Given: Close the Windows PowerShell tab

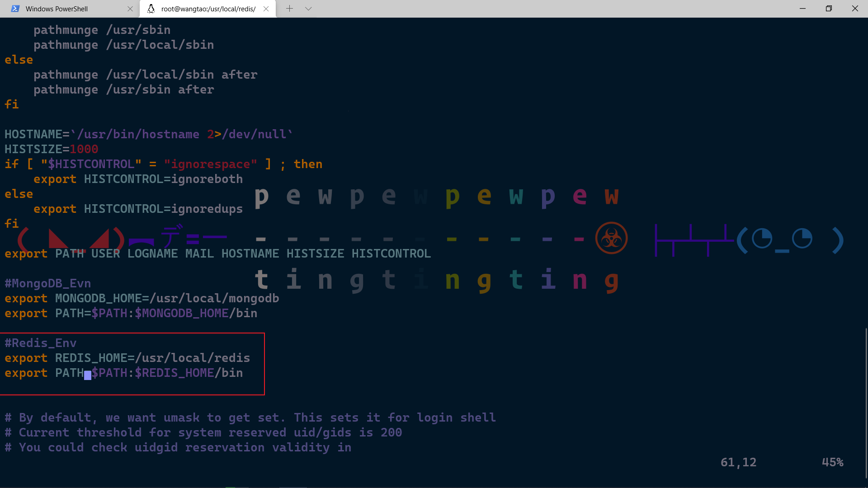Looking at the screenshot, I should [x=130, y=9].
